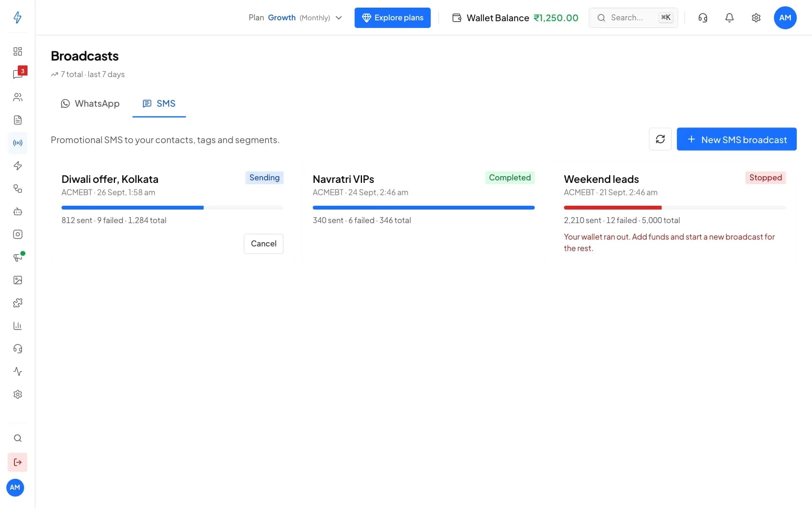Open the lightning bolt automation icon in sidebar
This screenshot has height=508, width=812.
(17, 166)
